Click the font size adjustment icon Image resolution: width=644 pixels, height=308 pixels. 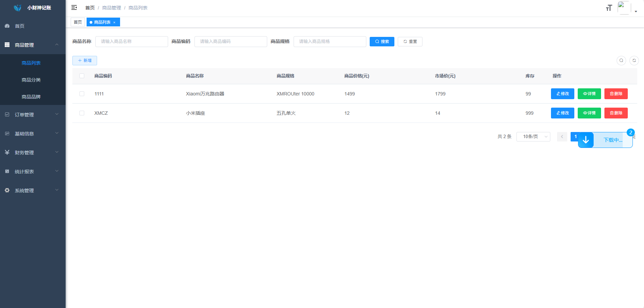pyautogui.click(x=609, y=7)
